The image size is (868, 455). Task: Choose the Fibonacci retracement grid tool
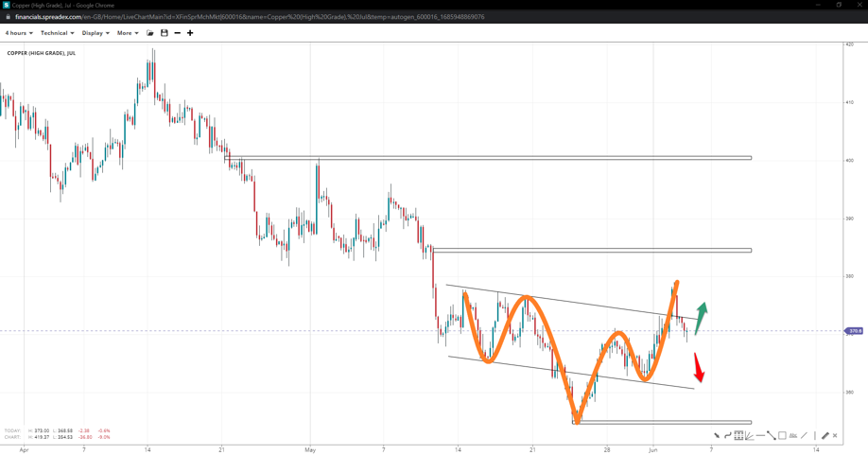tap(738, 436)
